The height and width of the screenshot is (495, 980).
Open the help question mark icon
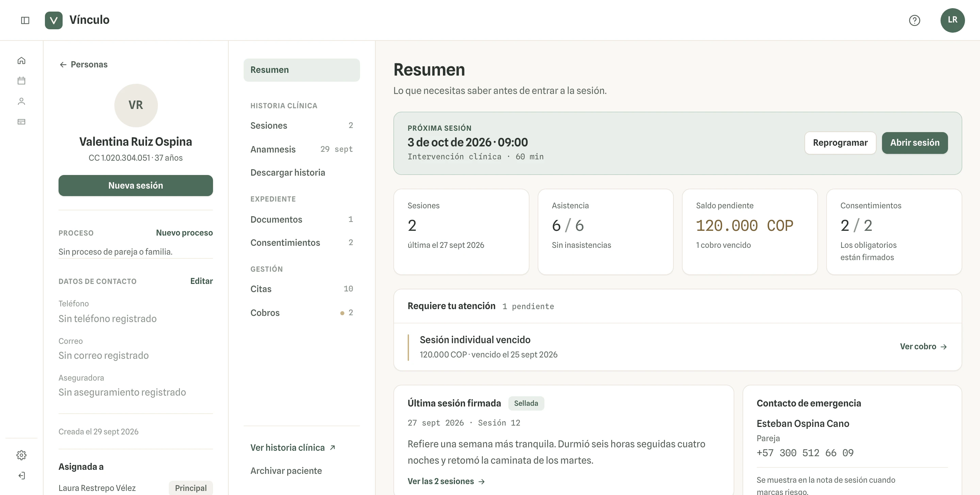coord(914,20)
